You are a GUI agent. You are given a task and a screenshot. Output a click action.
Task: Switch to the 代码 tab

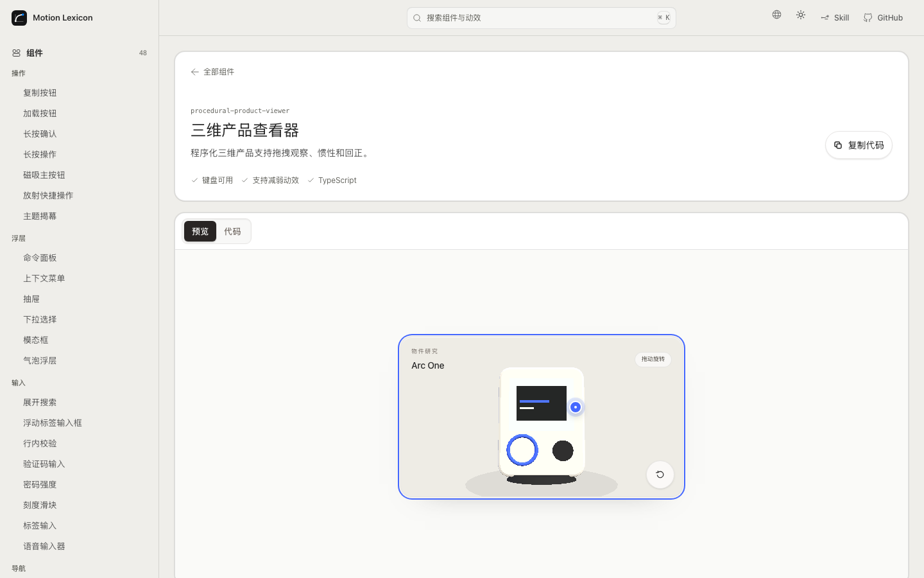click(232, 231)
